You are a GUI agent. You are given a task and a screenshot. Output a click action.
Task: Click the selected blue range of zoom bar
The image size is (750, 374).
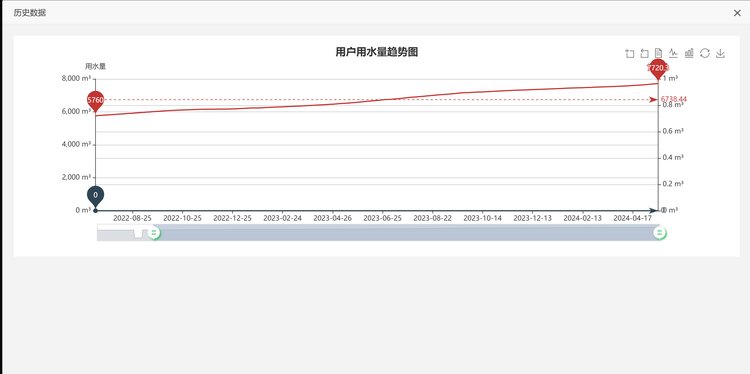407,233
